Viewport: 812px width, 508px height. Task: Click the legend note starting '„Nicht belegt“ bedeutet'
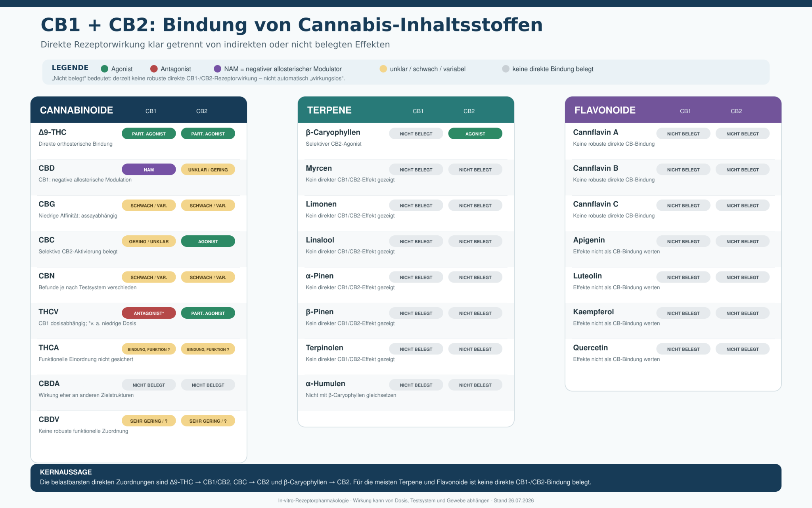(198, 79)
